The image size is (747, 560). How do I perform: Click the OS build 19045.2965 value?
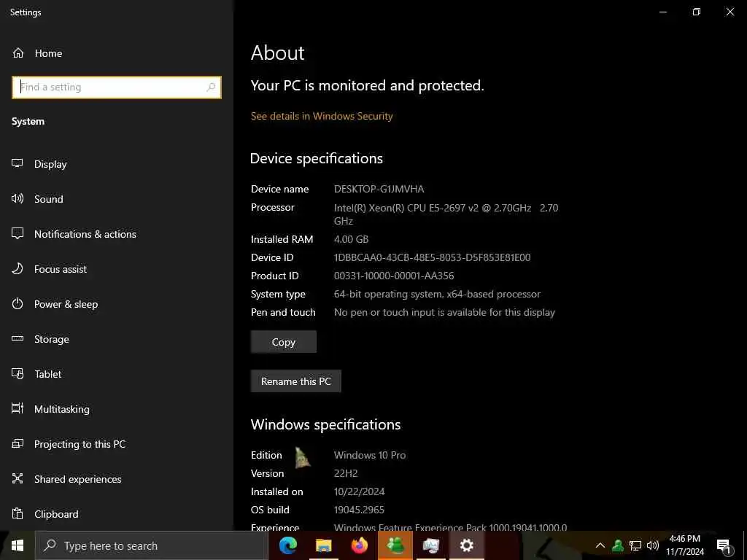pyautogui.click(x=359, y=510)
